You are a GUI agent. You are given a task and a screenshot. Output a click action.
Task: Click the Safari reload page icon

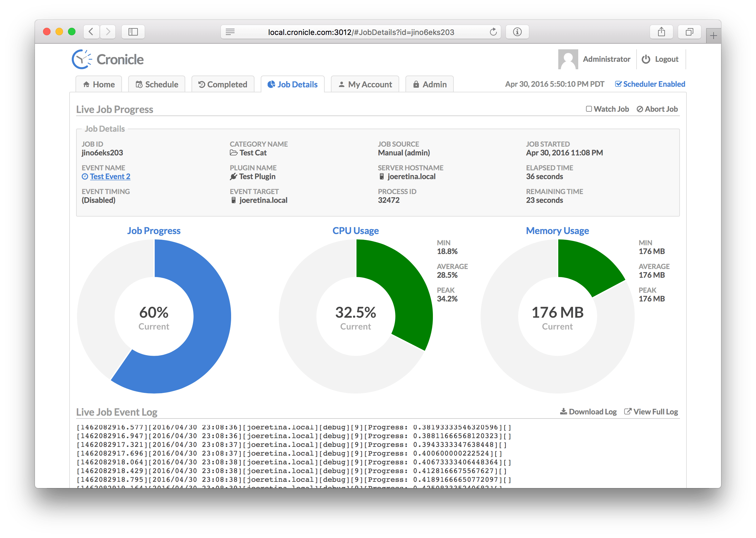tap(493, 32)
